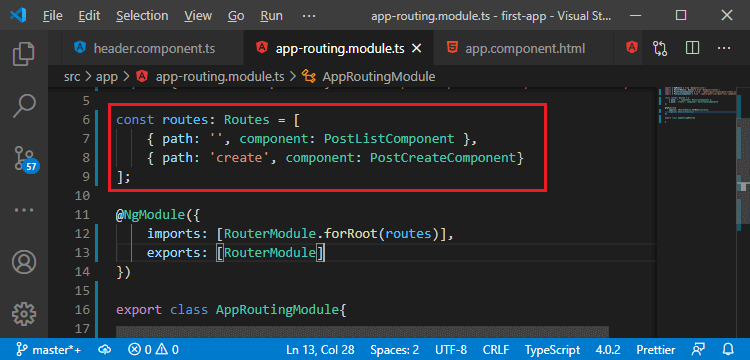Open notifications bell in status bar
This screenshot has height=360, width=750.
tap(728, 349)
